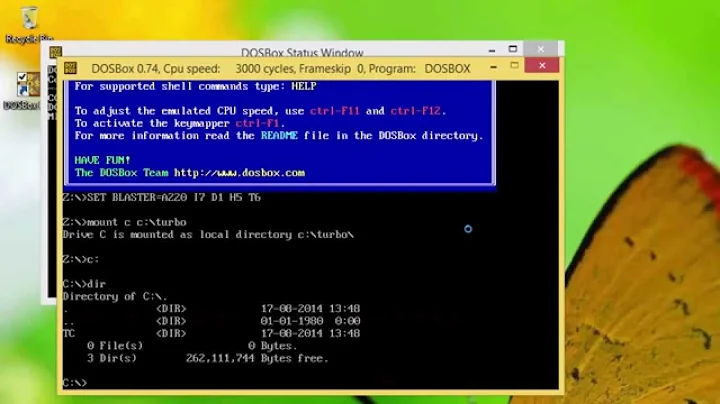This screenshot has height=404, width=720.
Task: Maximize the DOSBox Status Window
Action: pyautogui.click(x=513, y=49)
